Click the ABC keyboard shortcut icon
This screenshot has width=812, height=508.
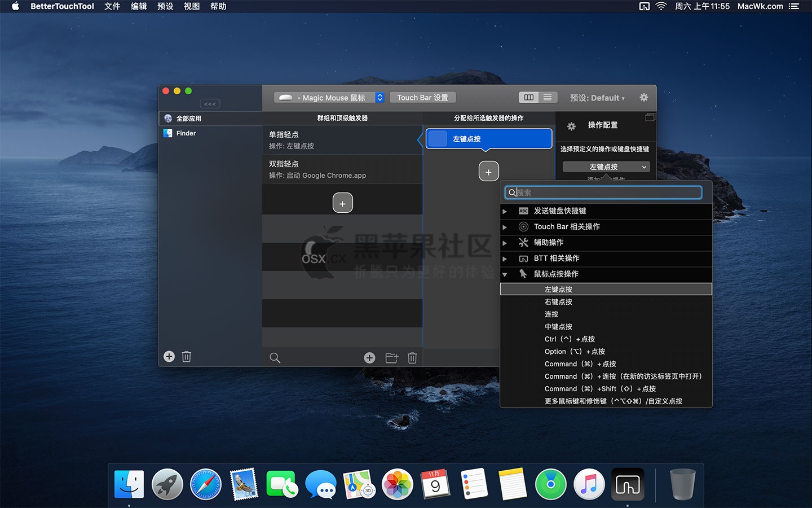coord(523,211)
